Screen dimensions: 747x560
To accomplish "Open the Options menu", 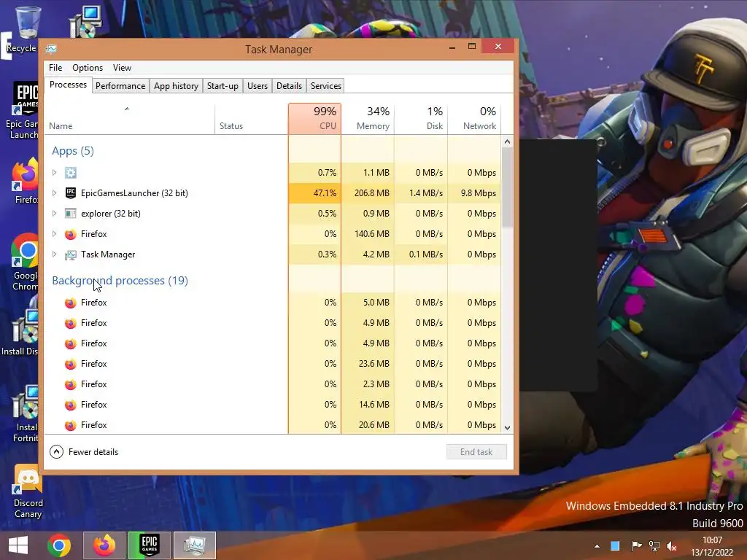I will [x=88, y=68].
